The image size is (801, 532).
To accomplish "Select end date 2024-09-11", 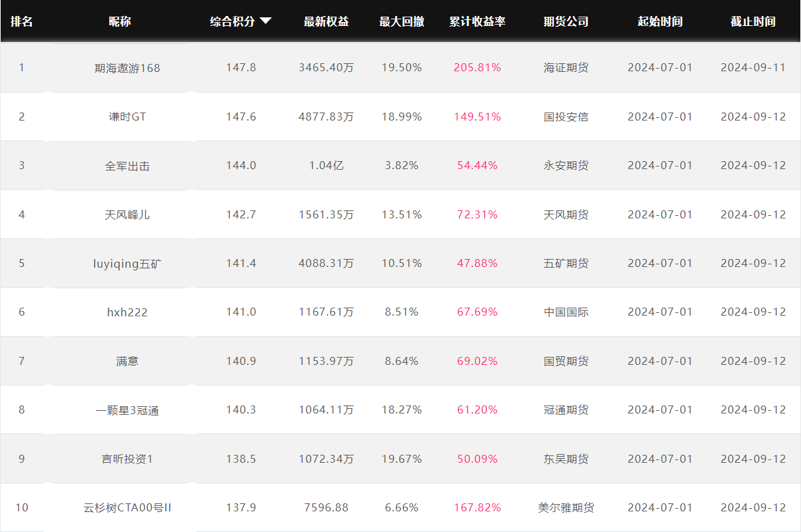I will [x=753, y=68].
